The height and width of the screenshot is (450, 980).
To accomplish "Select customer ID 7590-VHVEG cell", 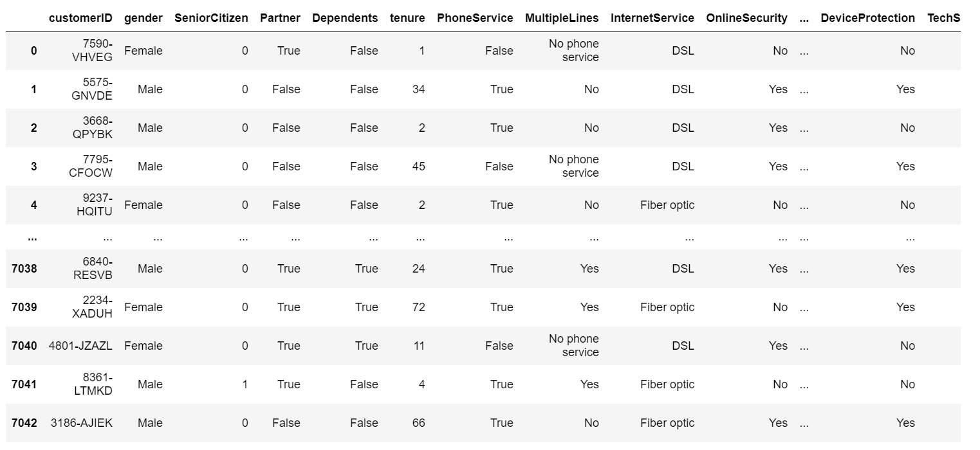I will point(95,51).
